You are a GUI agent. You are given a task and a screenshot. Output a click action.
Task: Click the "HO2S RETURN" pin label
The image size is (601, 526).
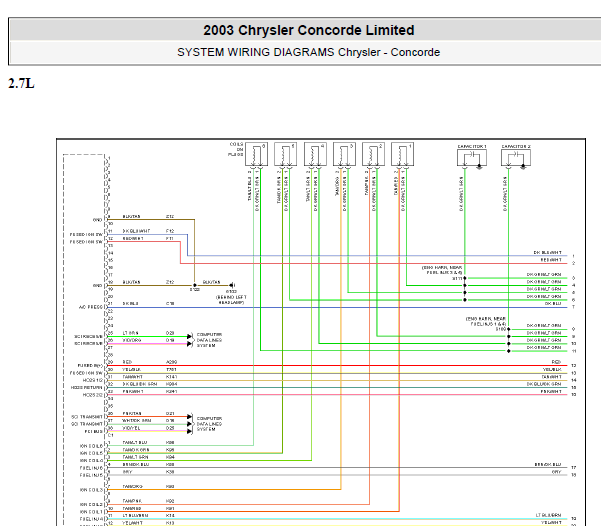(87, 388)
